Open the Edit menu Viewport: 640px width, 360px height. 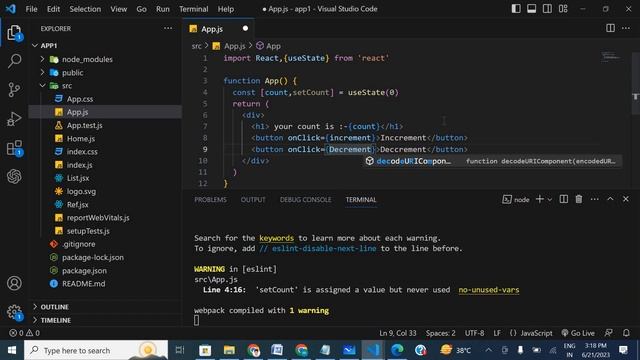click(x=53, y=9)
